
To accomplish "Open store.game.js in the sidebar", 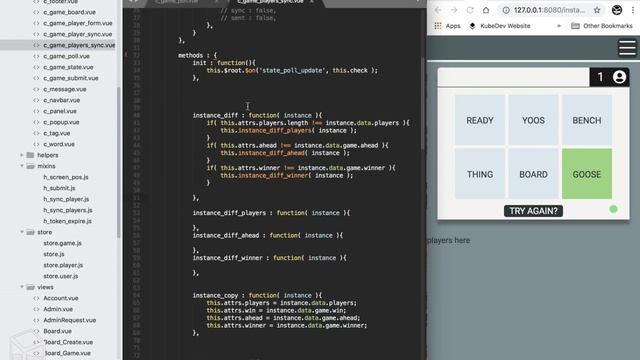I will click(x=62, y=243).
